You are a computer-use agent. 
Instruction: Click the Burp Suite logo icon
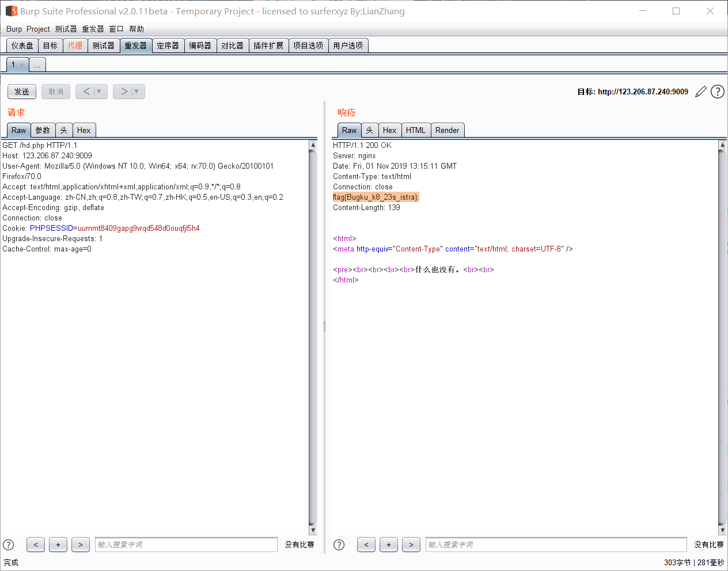point(11,11)
